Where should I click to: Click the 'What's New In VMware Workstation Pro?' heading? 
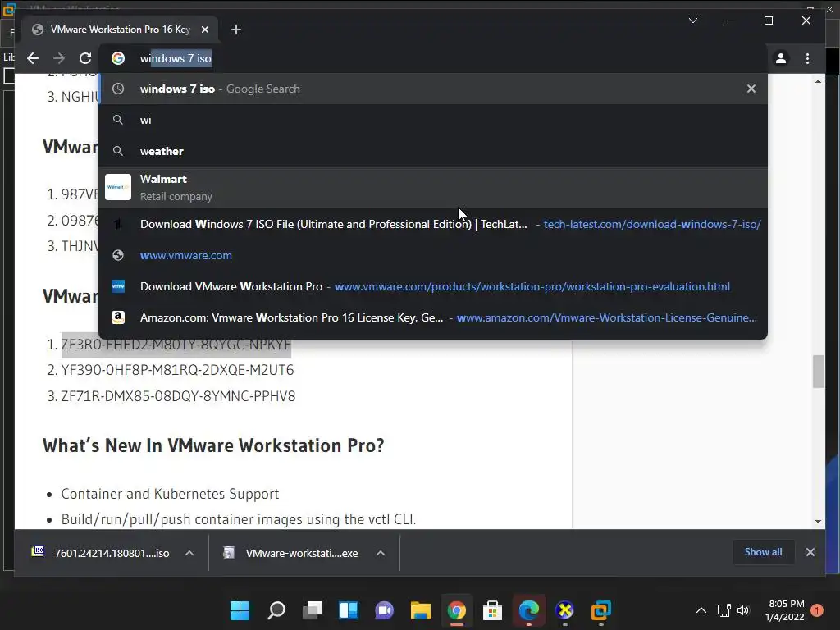click(213, 445)
